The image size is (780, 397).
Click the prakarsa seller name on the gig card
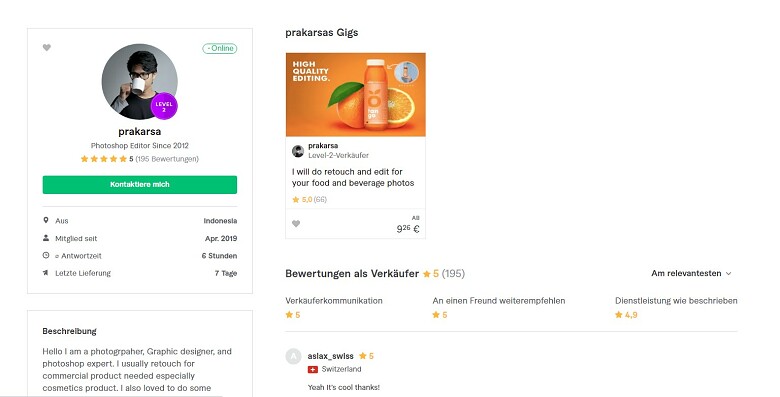323,146
